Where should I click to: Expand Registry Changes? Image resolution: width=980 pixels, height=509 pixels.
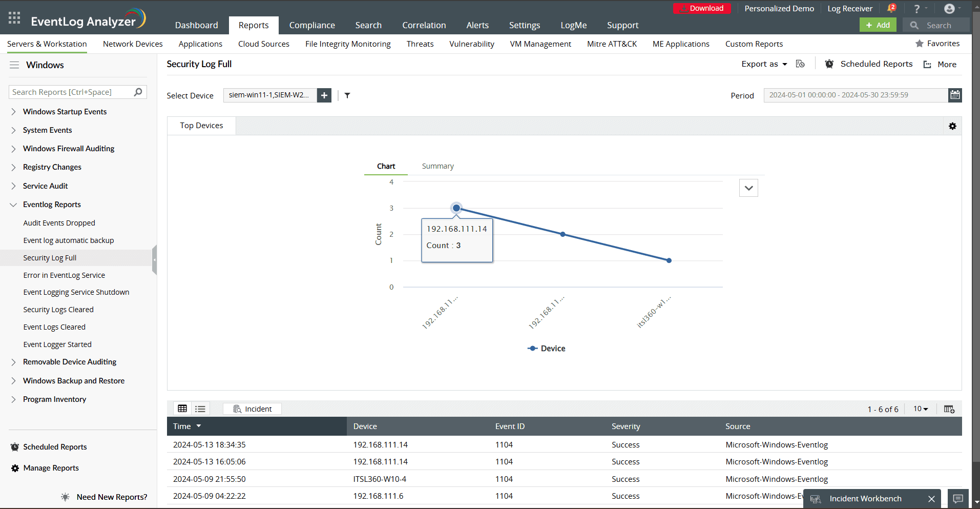13,167
